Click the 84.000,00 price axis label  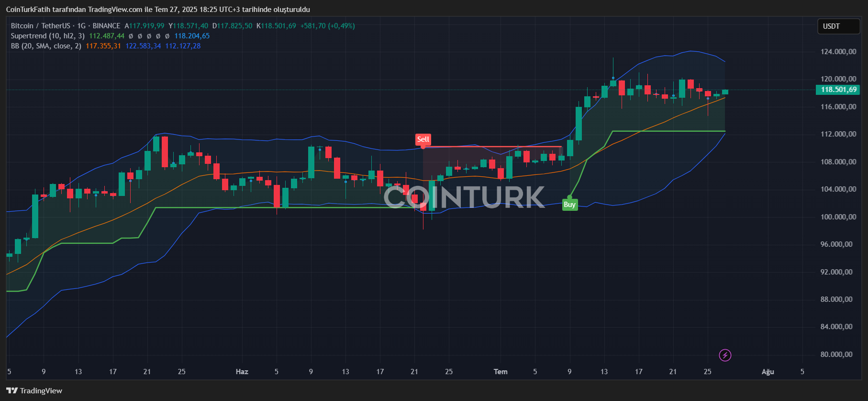coord(836,327)
